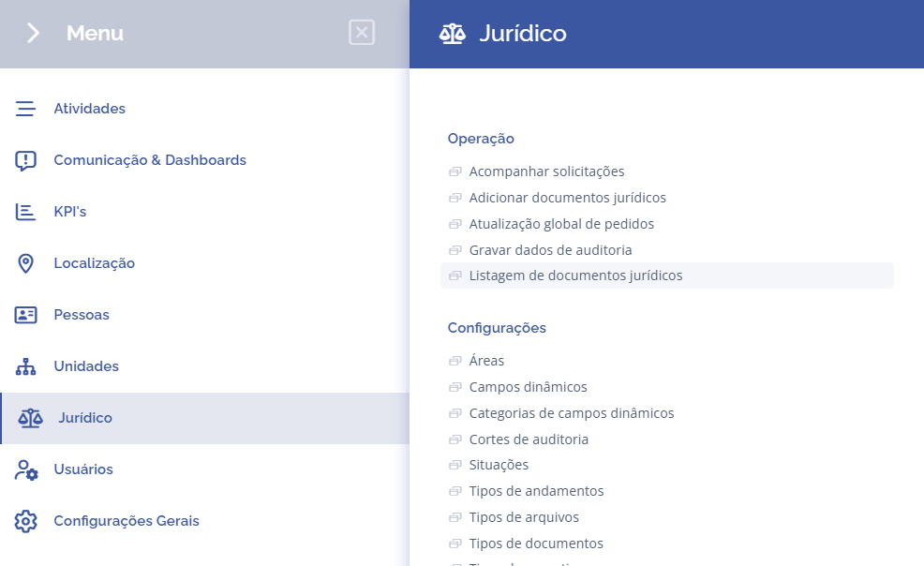Click the Usuários person-gear icon
Screen dimensions: 924x566
26,469
